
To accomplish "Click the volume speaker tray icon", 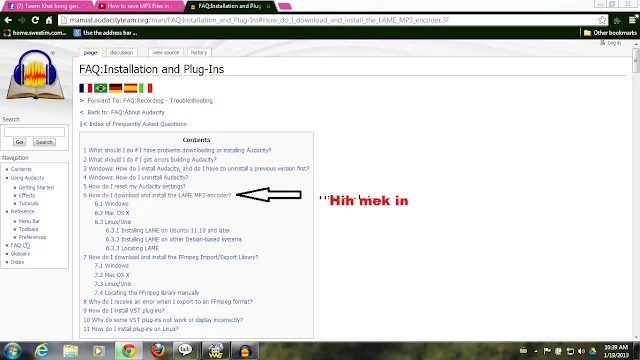I will click(581, 351).
